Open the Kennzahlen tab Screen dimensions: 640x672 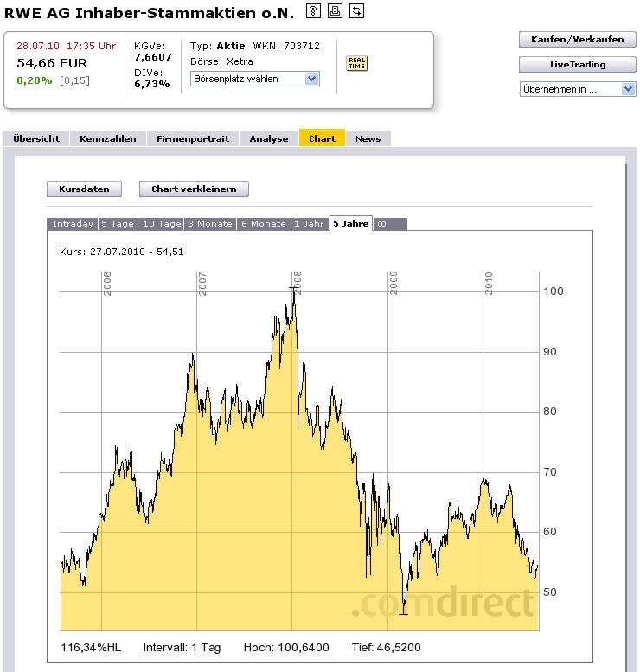pyautogui.click(x=108, y=138)
